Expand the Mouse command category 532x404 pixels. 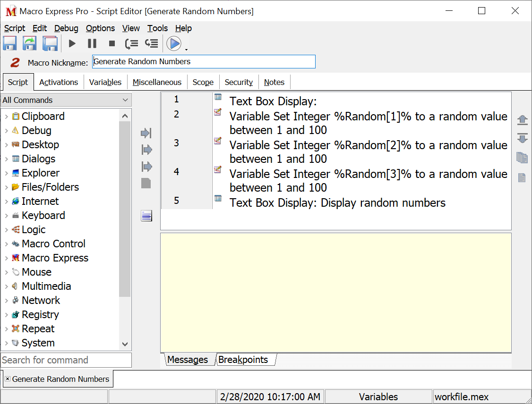pos(7,272)
